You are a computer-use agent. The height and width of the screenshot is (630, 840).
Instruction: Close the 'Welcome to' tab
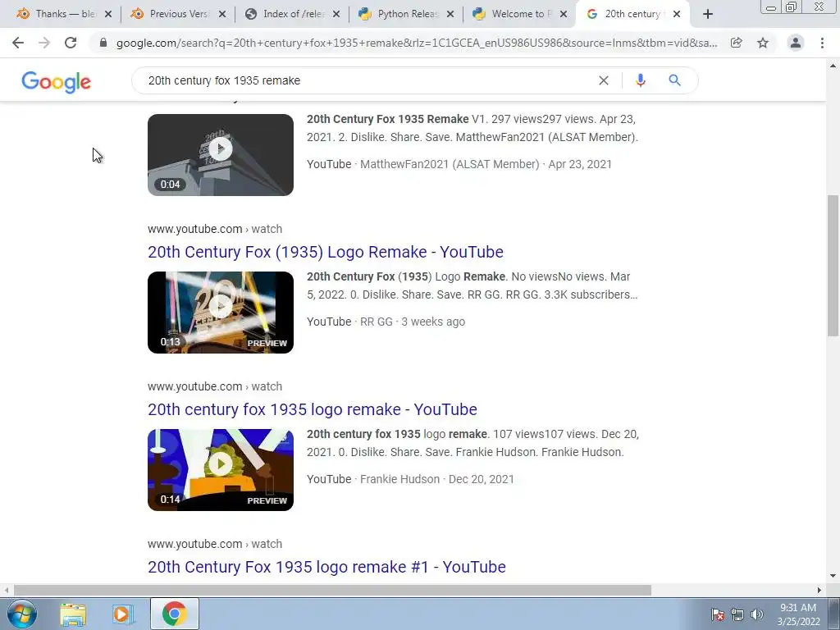tap(564, 14)
